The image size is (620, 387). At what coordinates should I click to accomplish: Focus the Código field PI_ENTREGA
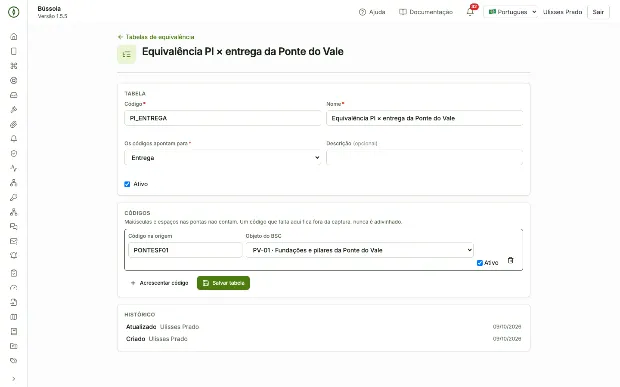(x=223, y=118)
